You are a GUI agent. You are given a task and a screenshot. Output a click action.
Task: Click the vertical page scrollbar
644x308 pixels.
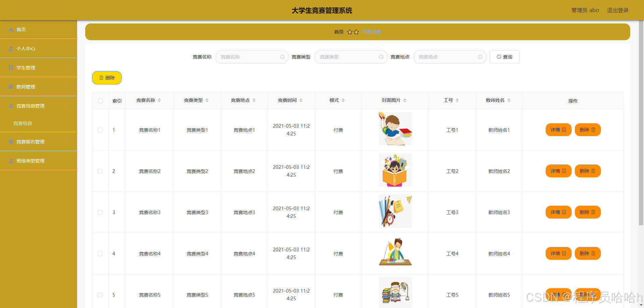pyautogui.click(x=641, y=122)
